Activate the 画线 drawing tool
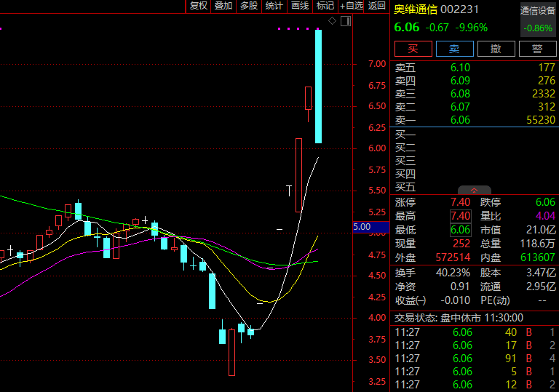559x392 pixels. tap(300, 6)
